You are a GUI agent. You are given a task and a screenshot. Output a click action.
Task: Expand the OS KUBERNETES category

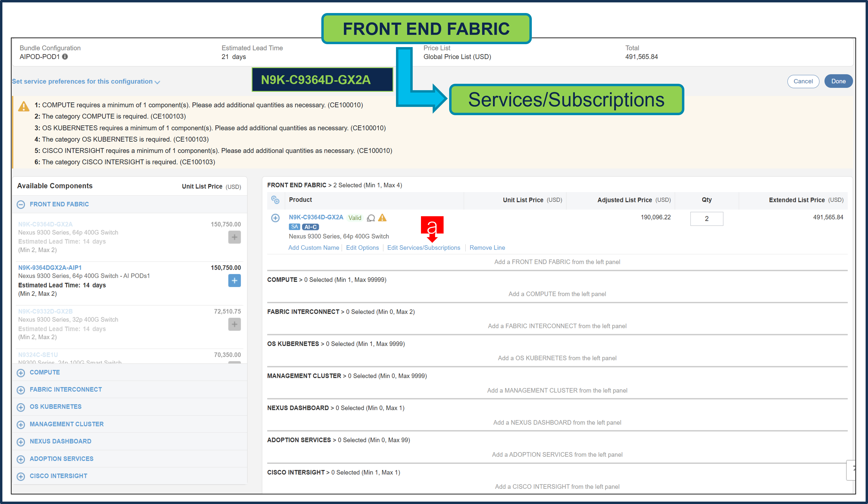[21, 407]
